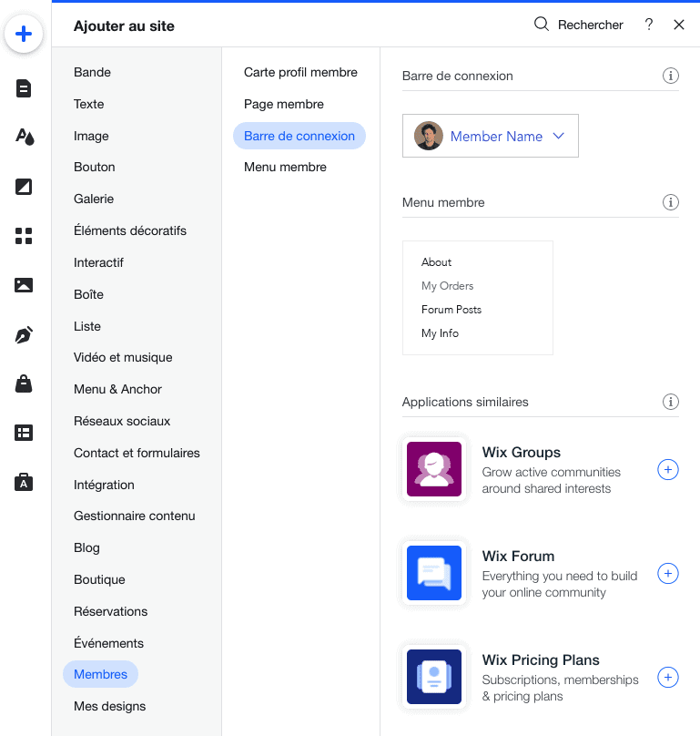Select the Liste category
This screenshot has height=736, width=700.
tap(87, 327)
